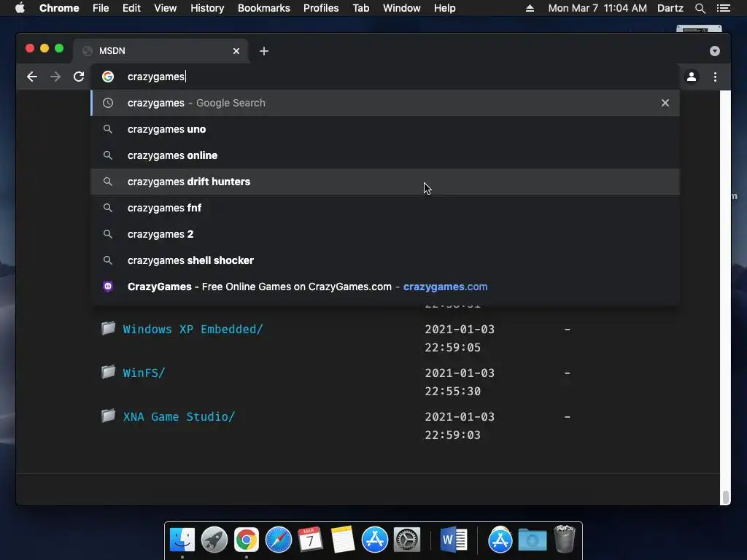Click the eject icon in menu bar
Viewport: 747px width, 560px height.
pyautogui.click(x=530, y=8)
